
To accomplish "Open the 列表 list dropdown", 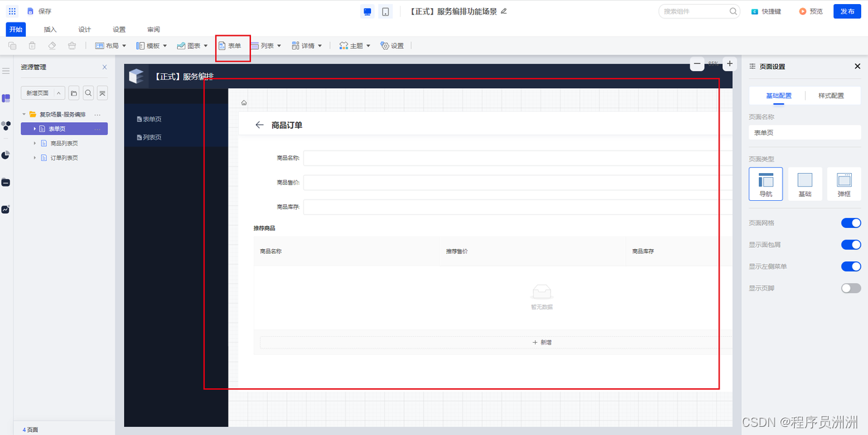I will 266,45.
